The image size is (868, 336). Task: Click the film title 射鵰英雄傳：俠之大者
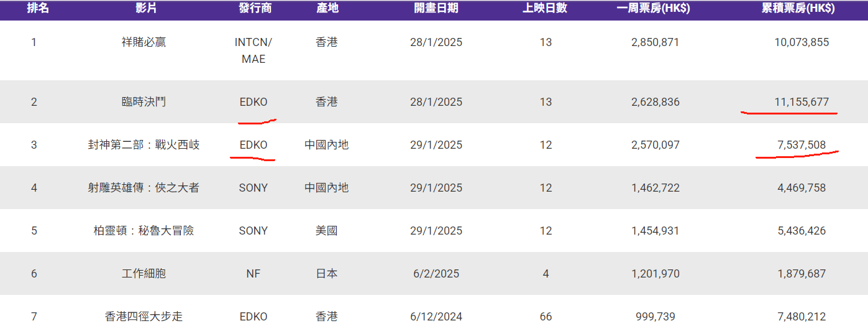pos(144,188)
